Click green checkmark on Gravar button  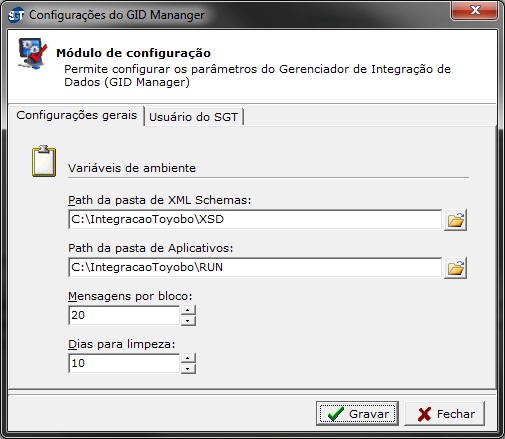[336, 414]
